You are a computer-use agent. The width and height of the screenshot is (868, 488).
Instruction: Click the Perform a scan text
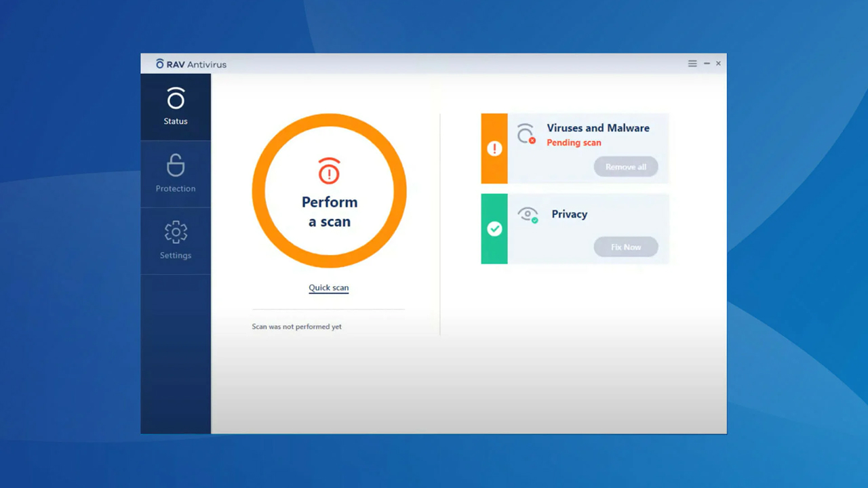click(x=330, y=211)
